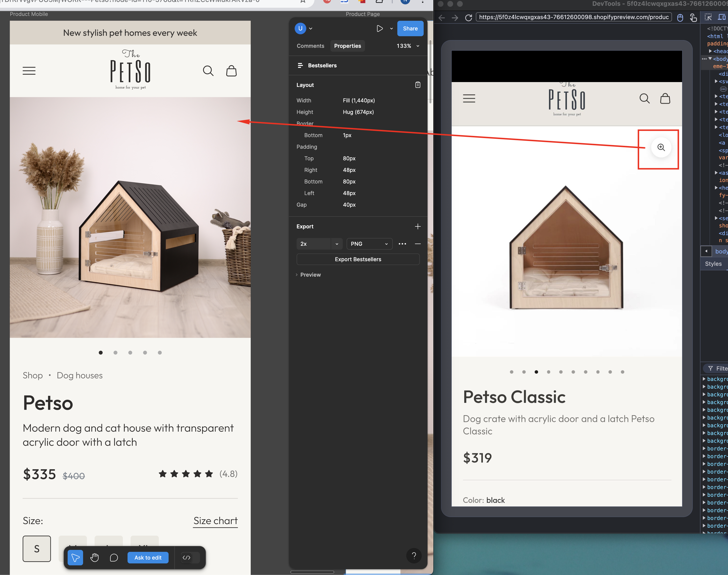
Task: Open the PNG export format dropdown
Action: (369, 244)
